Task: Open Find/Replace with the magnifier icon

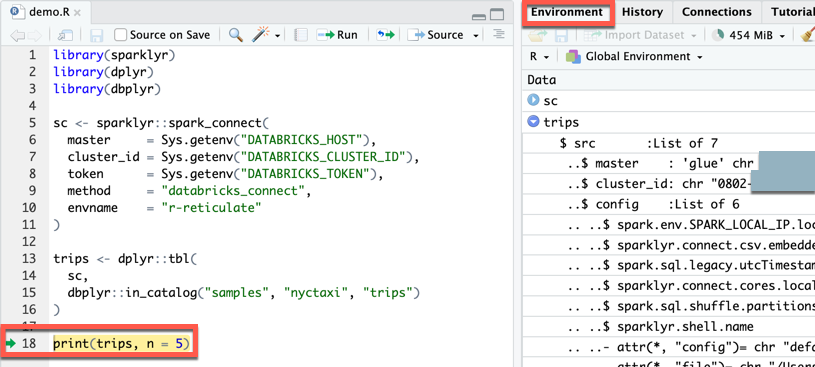Action: tap(236, 35)
